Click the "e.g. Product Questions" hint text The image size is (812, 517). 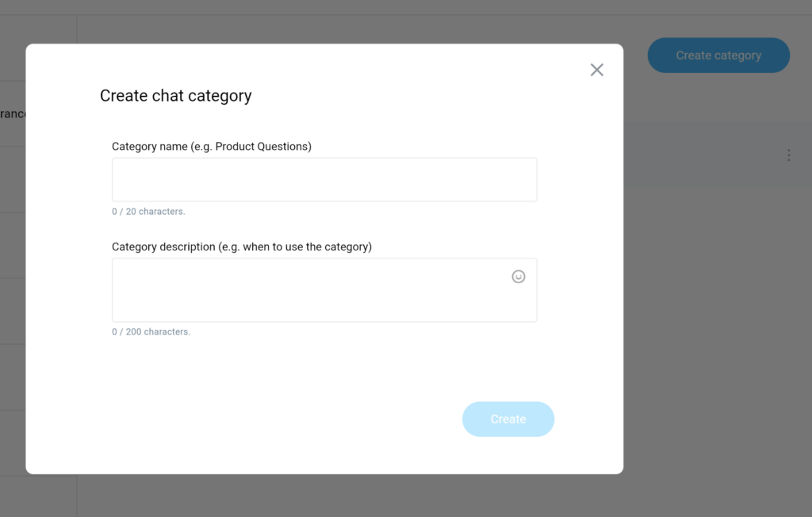click(x=251, y=147)
